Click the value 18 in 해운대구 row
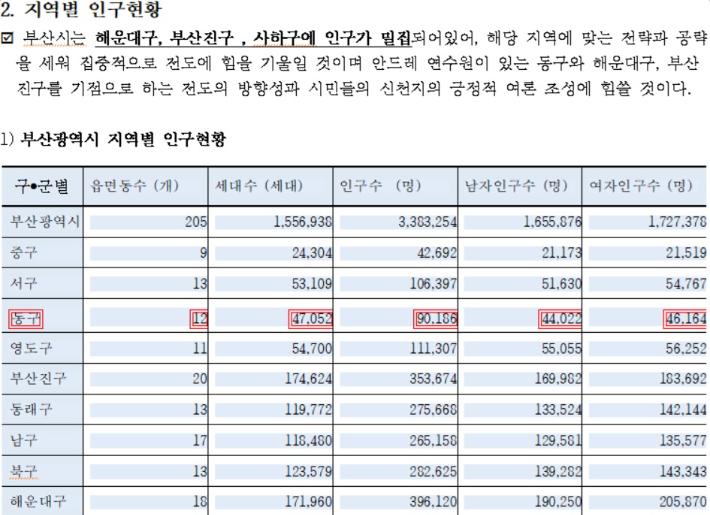Screen dimensions: 710x515 coord(200,502)
